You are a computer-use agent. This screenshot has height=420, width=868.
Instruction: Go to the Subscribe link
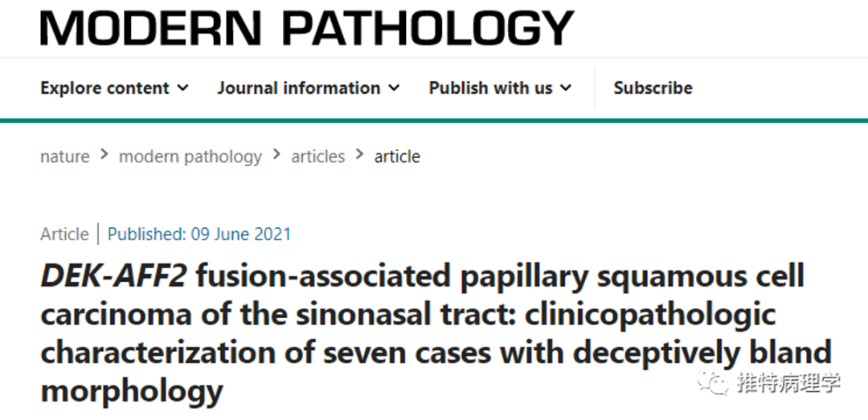[x=653, y=88]
